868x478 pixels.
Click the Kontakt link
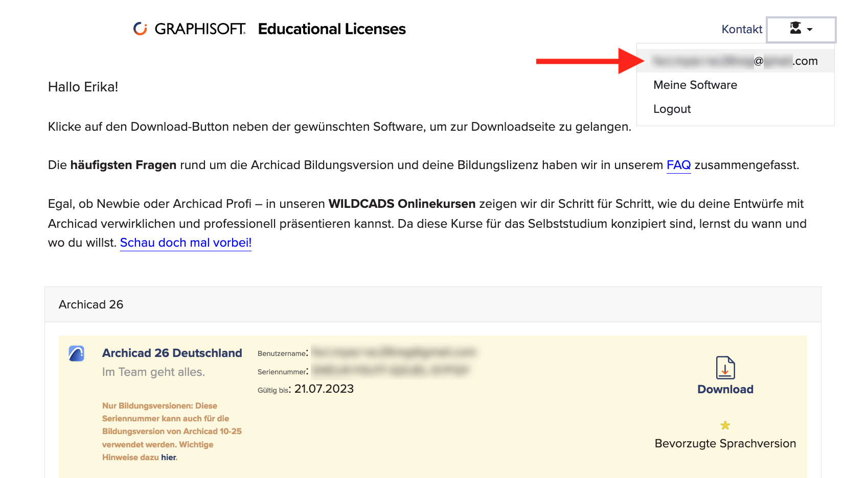742,29
